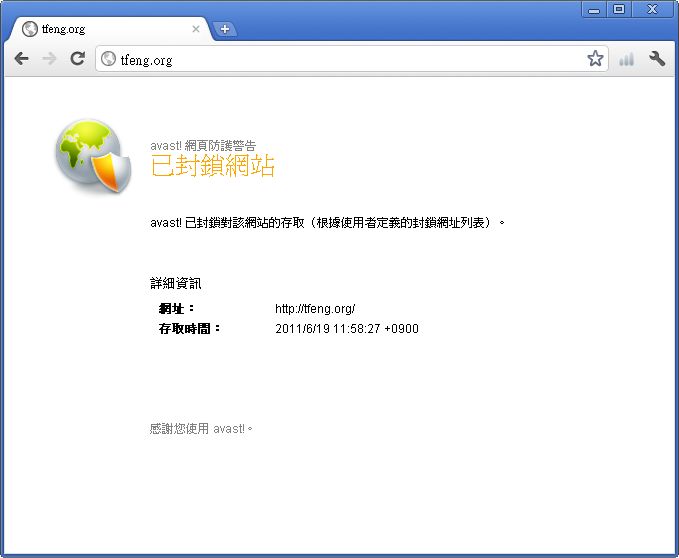Click the avast globe shield logo

click(x=93, y=157)
